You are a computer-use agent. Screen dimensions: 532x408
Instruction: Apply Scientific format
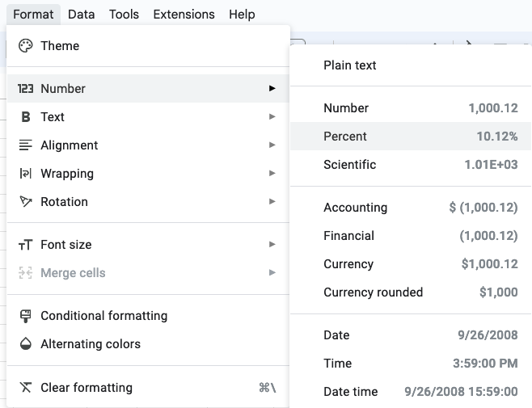point(411,165)
